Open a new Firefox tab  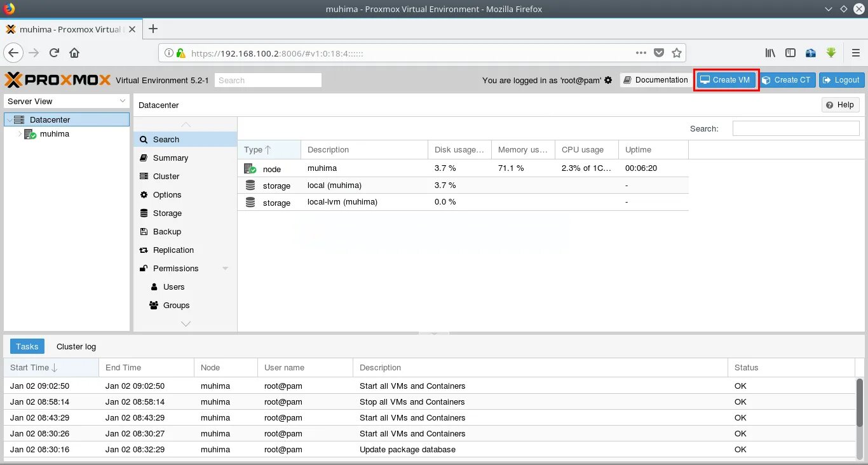pos(153,29)
